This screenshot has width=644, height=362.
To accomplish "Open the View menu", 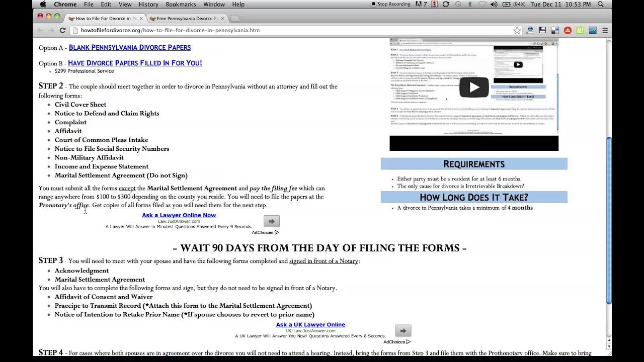I will [x=125, y=4].
